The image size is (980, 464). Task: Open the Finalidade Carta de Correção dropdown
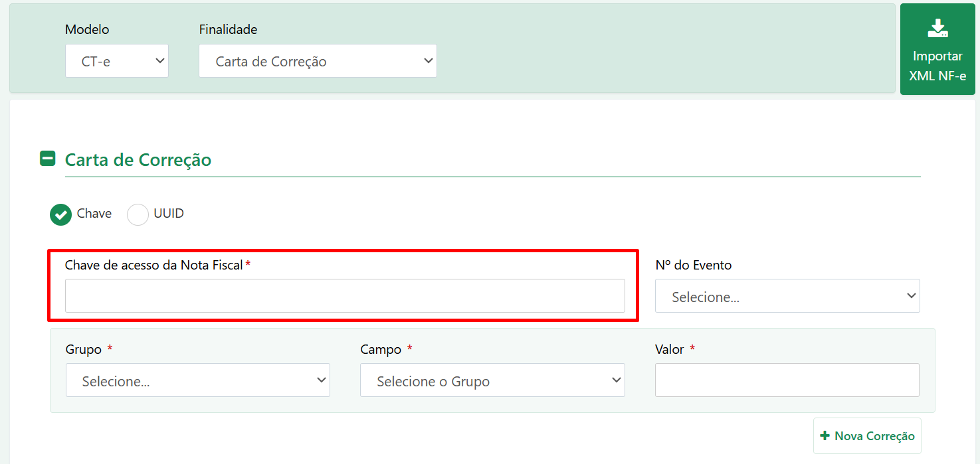pyautogui.click(x=318, y=61)
